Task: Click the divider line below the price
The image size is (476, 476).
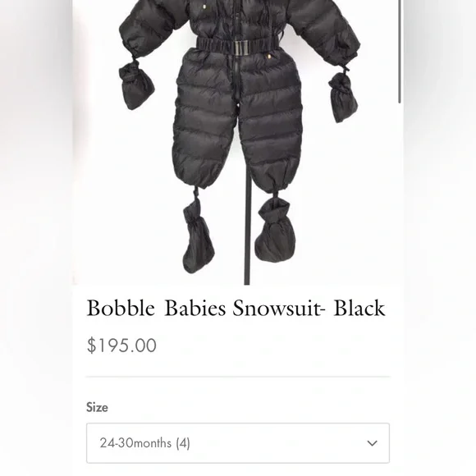Action: pyautogui.click(x=238, y=377)
